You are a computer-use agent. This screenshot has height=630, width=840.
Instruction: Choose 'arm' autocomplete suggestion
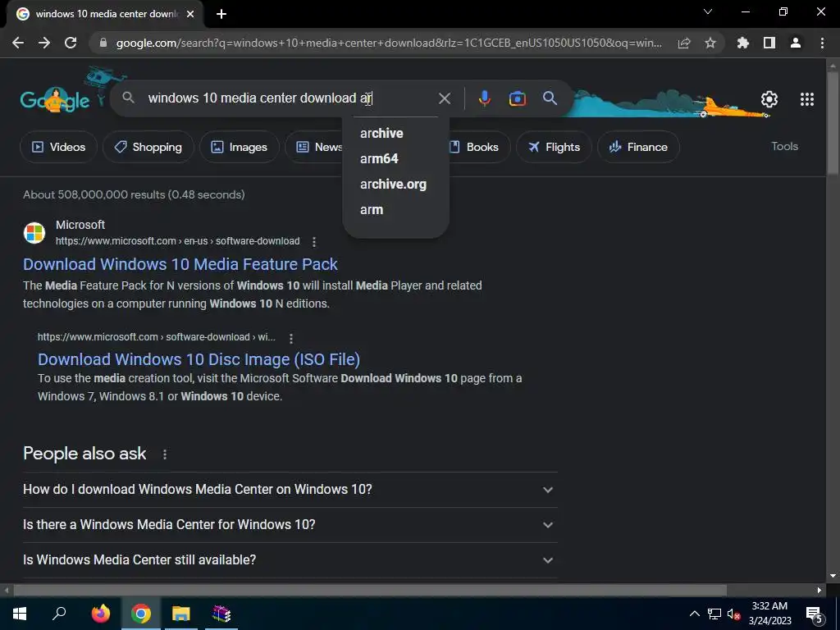395,209
